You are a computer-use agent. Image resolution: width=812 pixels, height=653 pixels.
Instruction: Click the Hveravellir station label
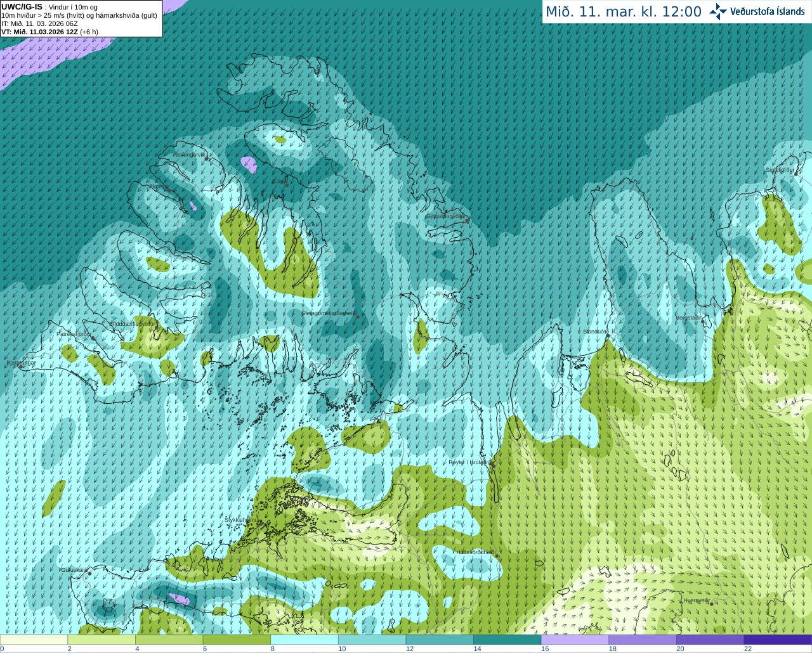(696, 600)
